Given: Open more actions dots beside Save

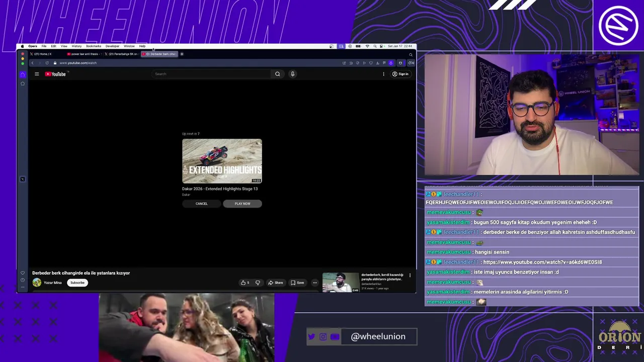Looking at the screenshot, I should 315,283.
